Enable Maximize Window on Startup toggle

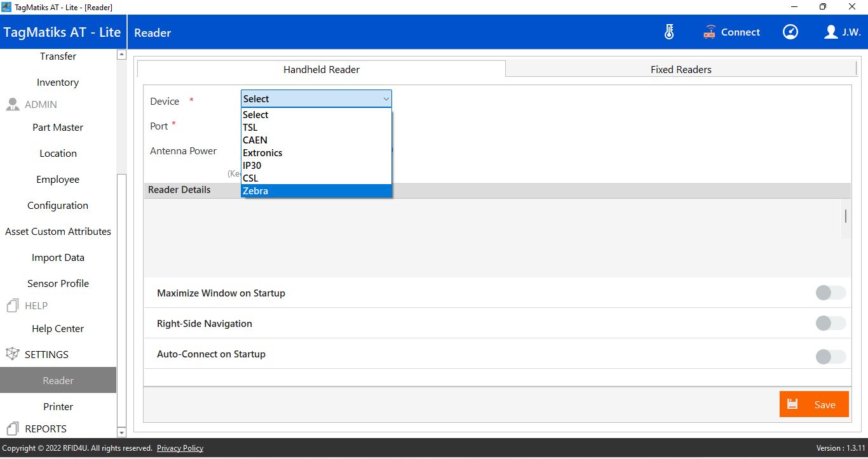click(x=831, y=293)
